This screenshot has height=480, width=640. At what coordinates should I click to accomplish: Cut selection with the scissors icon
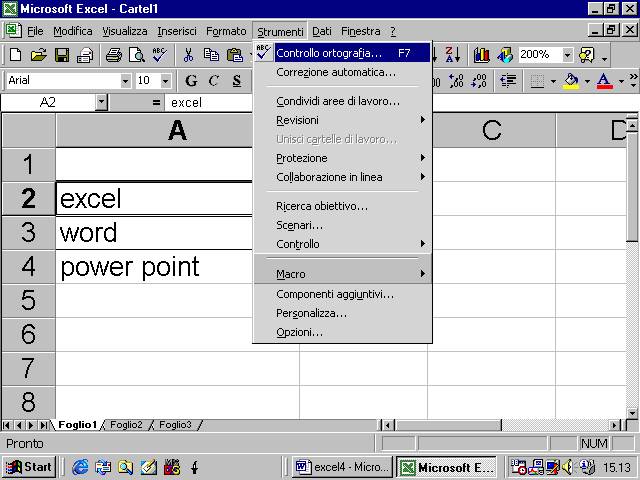click(x=188, y=54)
